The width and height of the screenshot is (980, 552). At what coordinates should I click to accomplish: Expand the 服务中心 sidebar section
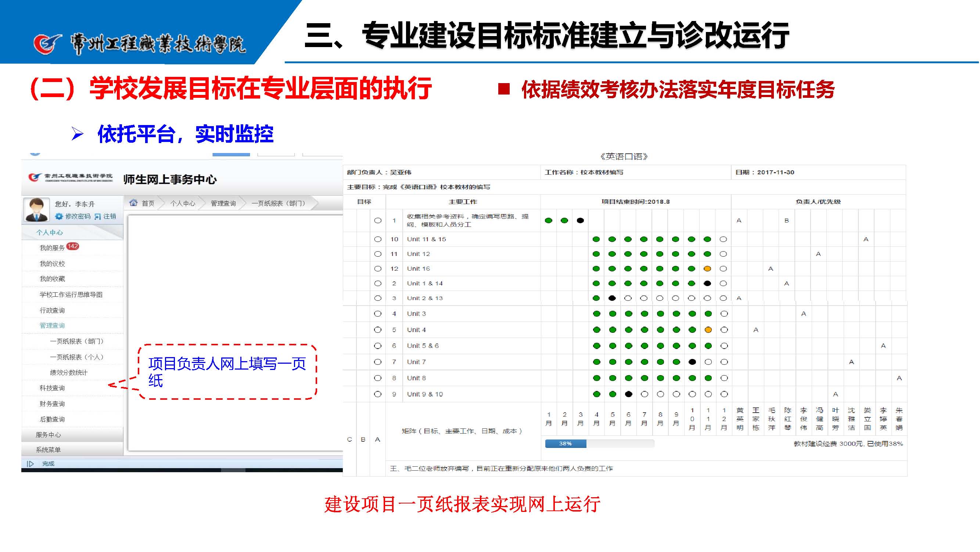[x=48, y=435]
